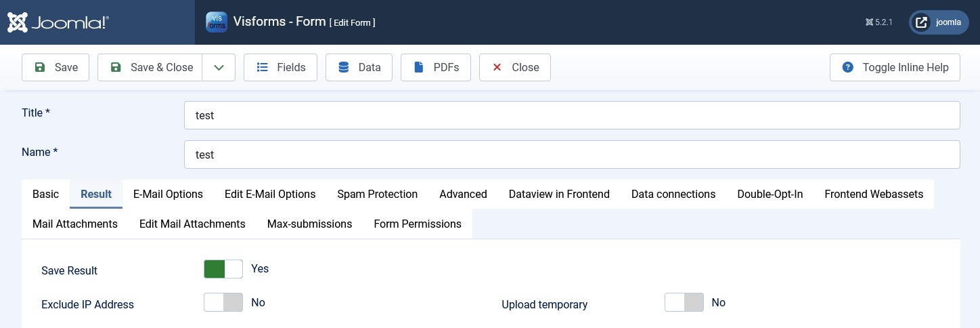Click into the Title text field
Screen dimensions: 980x328
[571, 115]
